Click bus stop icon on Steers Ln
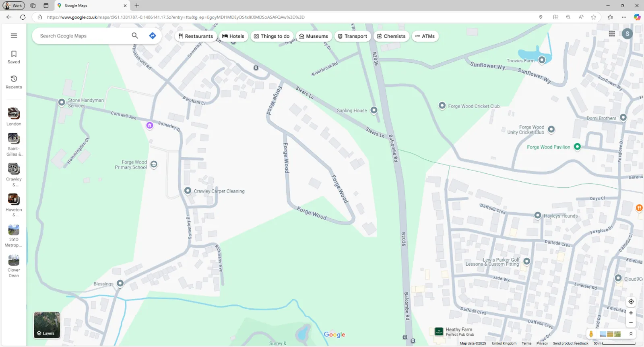Viewport: 644px width, 347px height. [256, 68]
